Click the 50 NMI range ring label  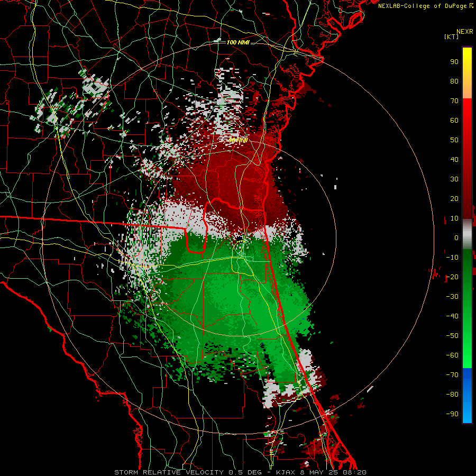point(238,140)
